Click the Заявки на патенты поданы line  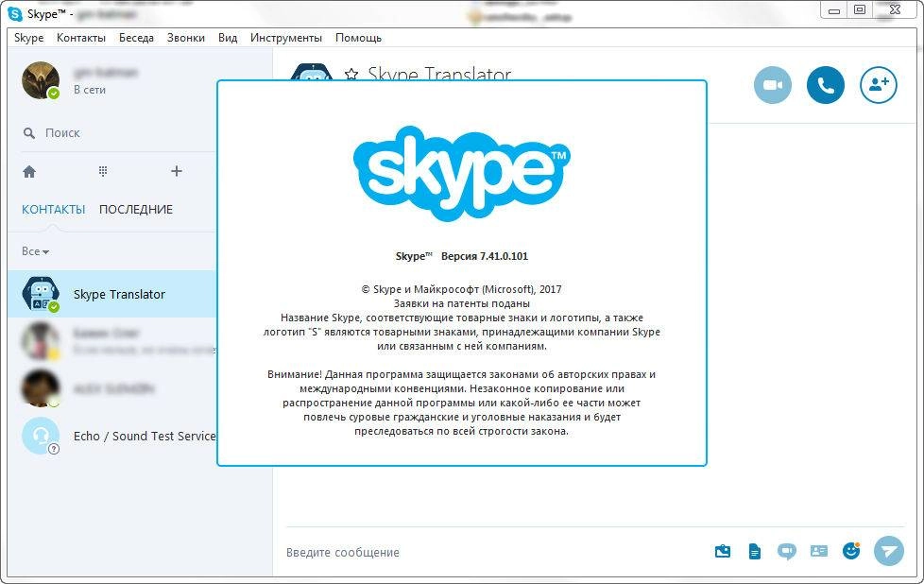[x=461, y=303]
